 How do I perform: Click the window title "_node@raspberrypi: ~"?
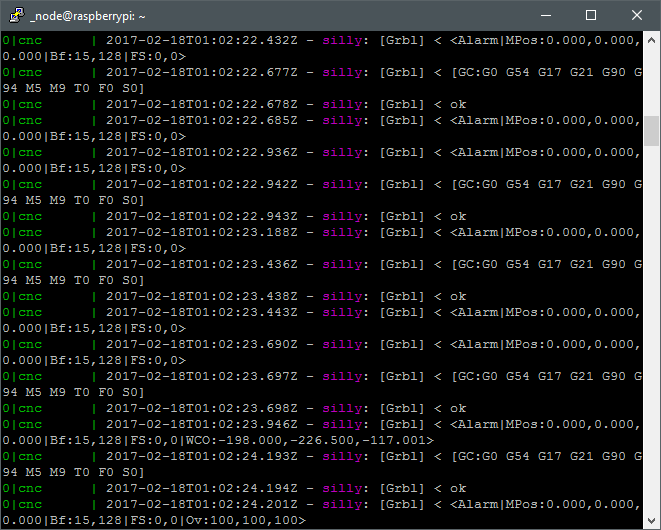86,16
